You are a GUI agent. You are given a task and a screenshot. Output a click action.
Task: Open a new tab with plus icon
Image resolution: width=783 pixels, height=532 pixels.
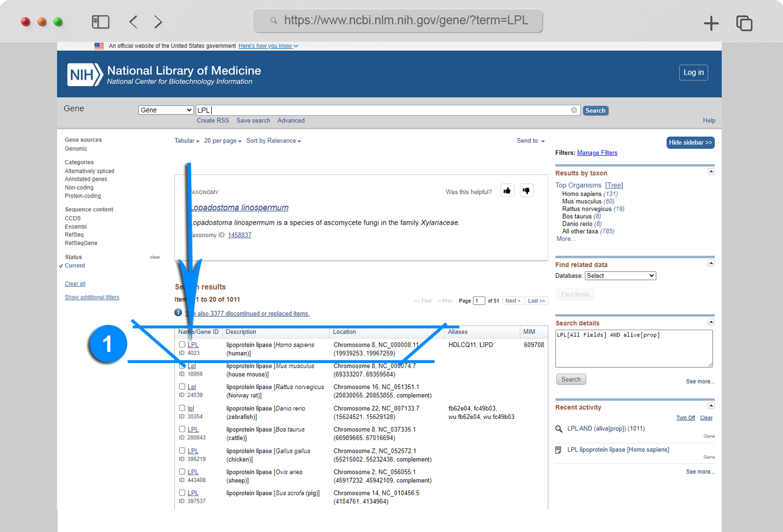pos(711,23)
